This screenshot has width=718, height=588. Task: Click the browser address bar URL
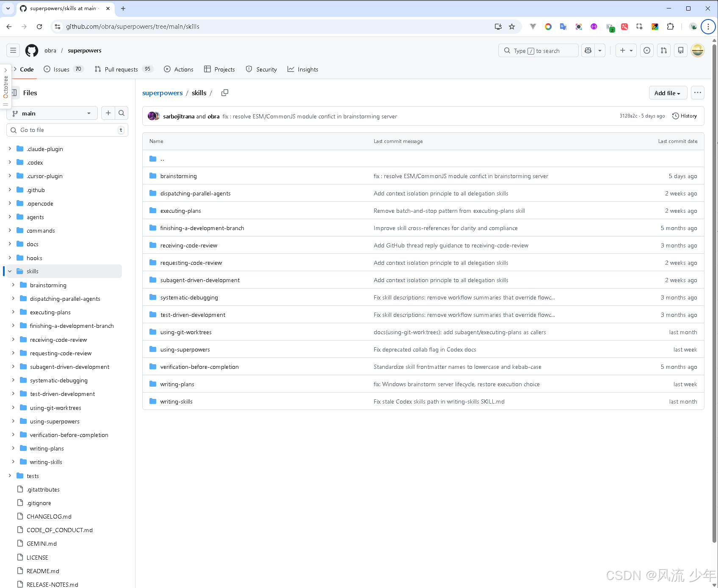click(133, 27)
